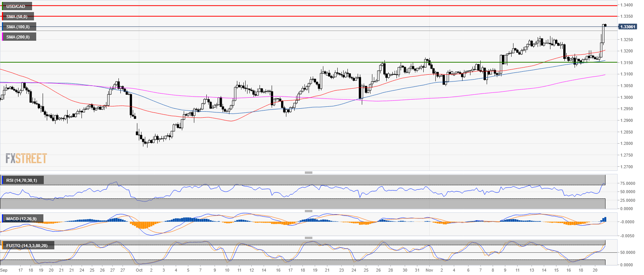Click the 1.2700 level on price axis

click(x=627, y=167)
